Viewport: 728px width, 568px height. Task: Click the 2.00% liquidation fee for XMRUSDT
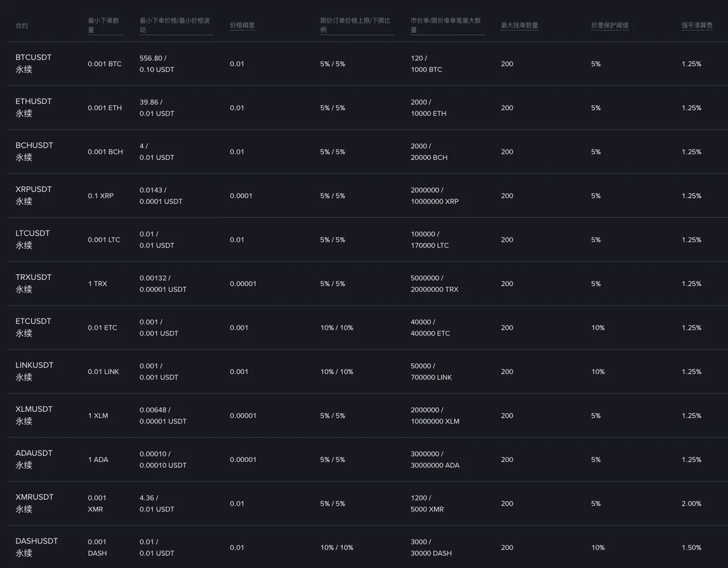point(692,503)
